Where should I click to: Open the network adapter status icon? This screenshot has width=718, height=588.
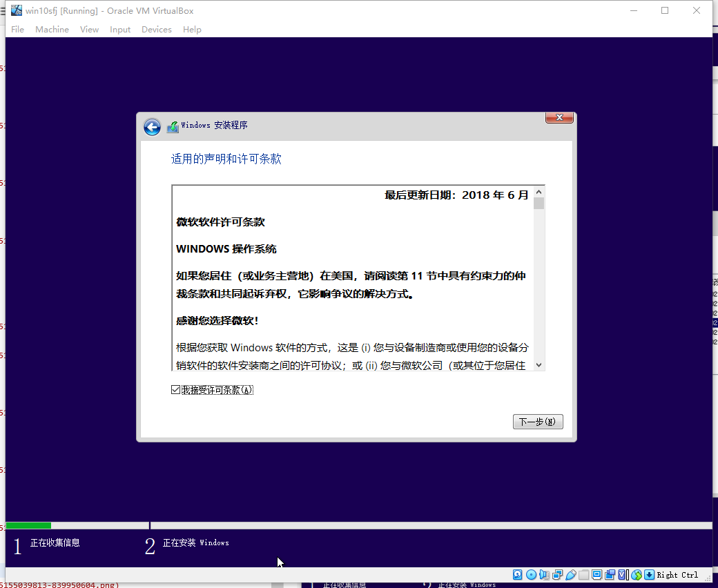tap(557, 575)
